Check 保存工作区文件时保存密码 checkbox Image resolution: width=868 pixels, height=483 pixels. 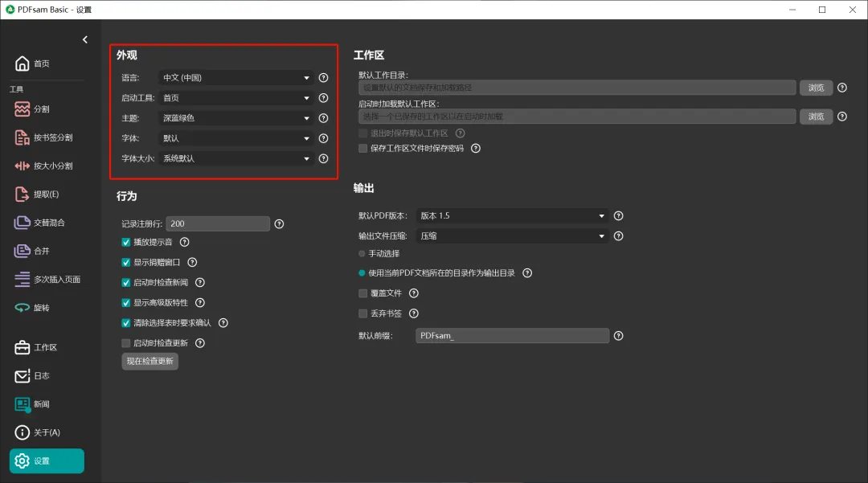363,148
